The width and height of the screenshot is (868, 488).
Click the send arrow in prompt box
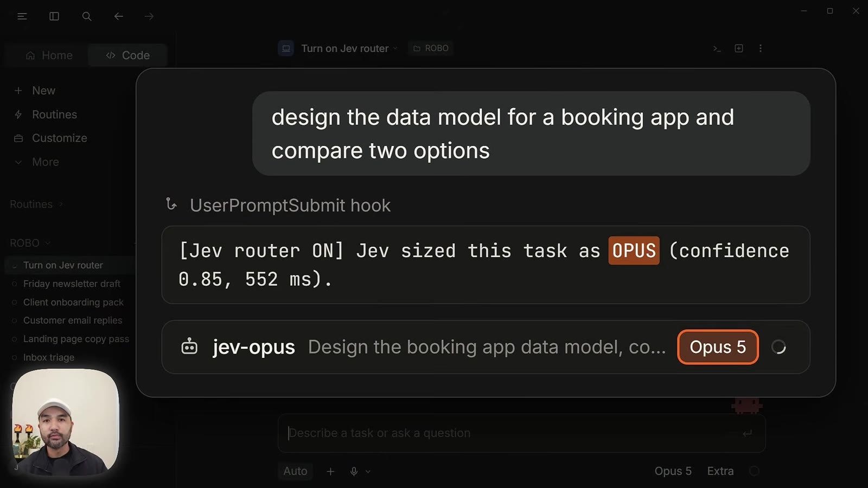point(747,433)
